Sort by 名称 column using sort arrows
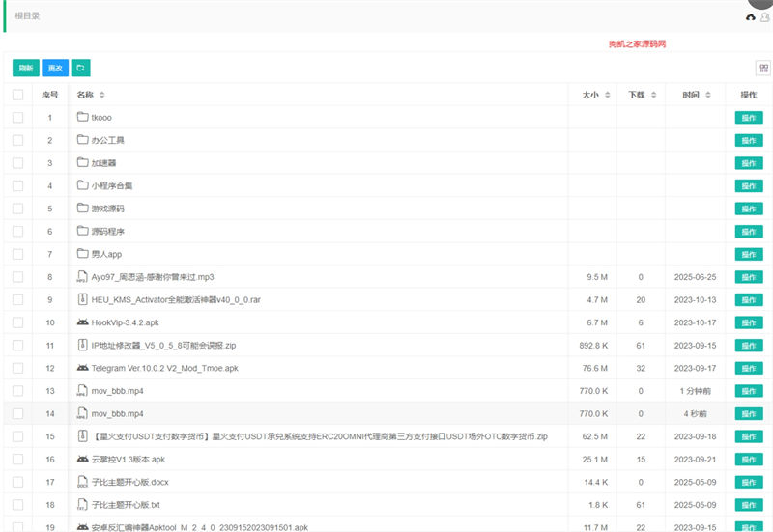This screenshot has height=532, width=773. pos(102,95)
